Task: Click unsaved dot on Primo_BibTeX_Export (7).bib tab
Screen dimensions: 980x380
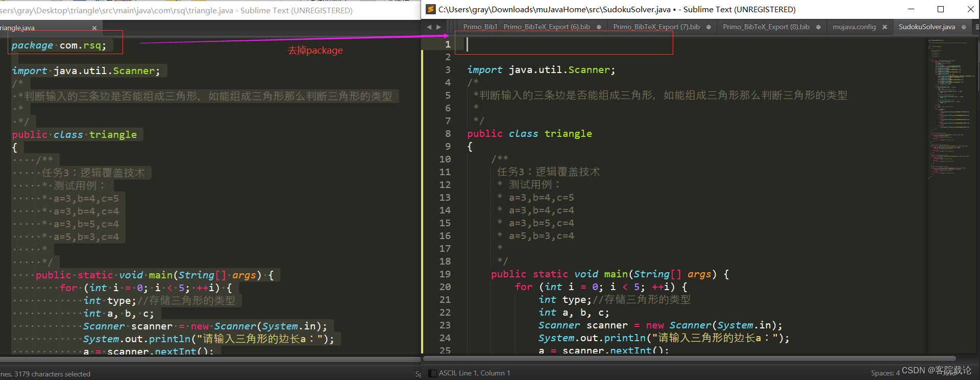Action: (x=708, y=27)
